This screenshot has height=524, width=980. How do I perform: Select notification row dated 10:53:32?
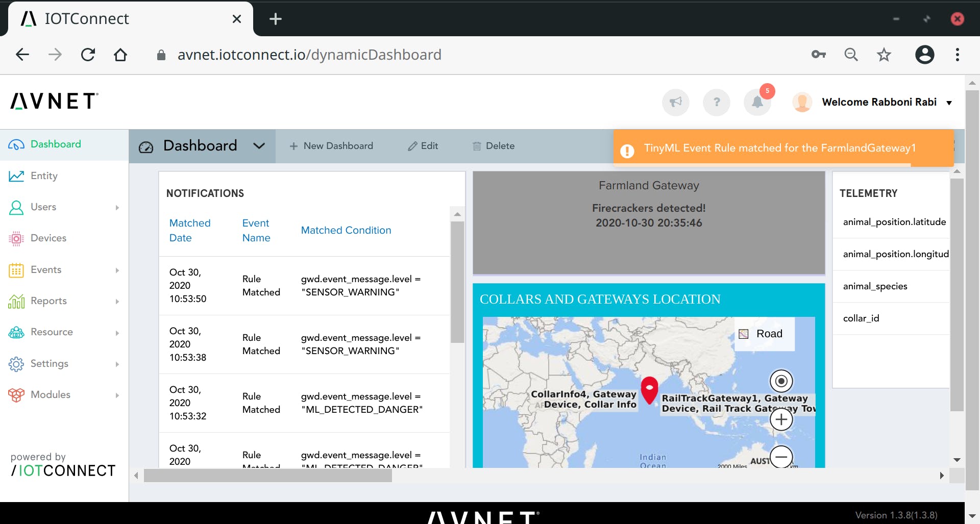(x=304, y=403)
